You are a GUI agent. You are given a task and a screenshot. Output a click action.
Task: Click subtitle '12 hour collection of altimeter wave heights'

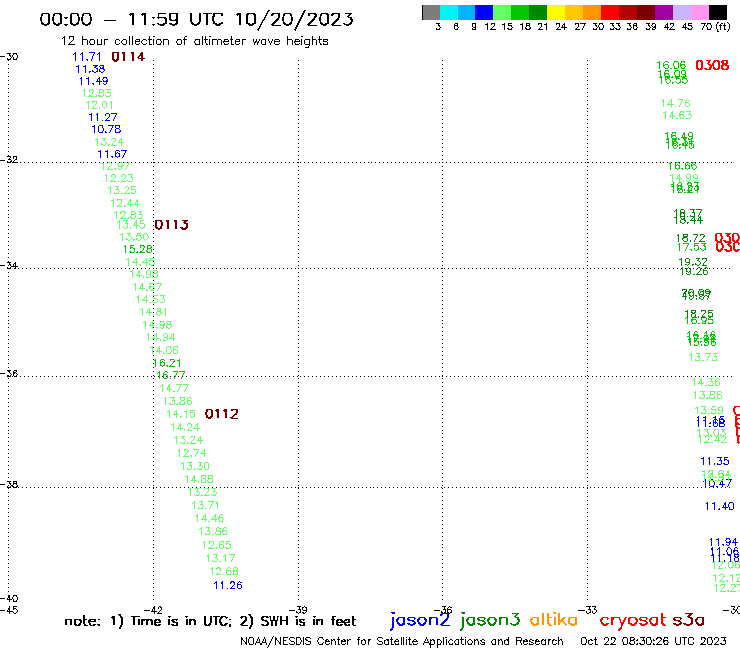coord(194,42)
